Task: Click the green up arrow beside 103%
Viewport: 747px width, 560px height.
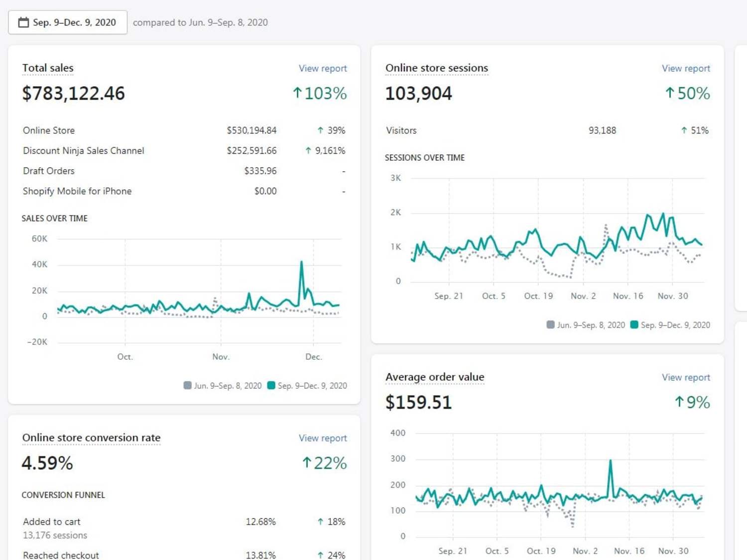Action: (x=297, y=93)
